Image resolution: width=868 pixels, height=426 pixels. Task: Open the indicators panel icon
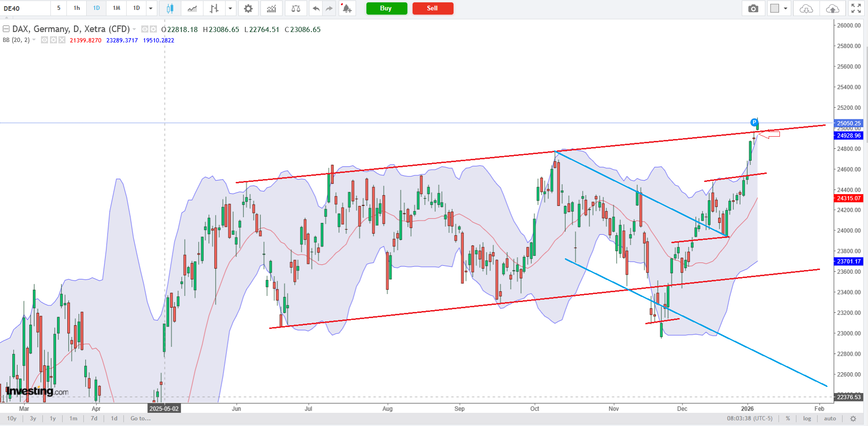point(272,8)
